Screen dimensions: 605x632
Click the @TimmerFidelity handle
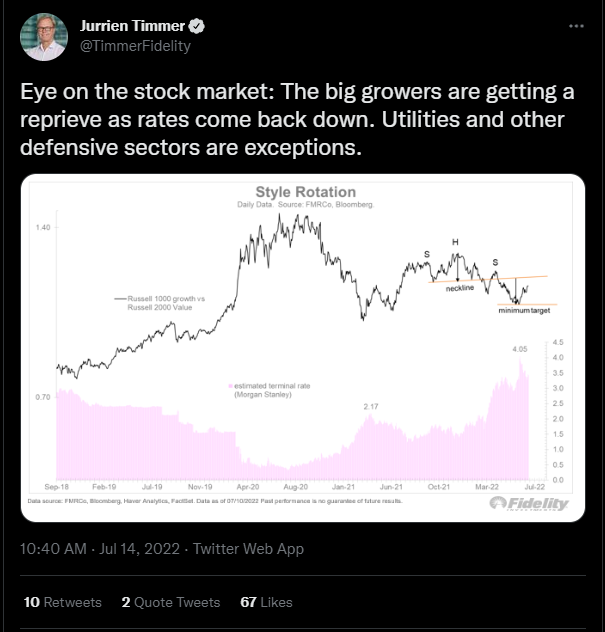tap(135, 45)
